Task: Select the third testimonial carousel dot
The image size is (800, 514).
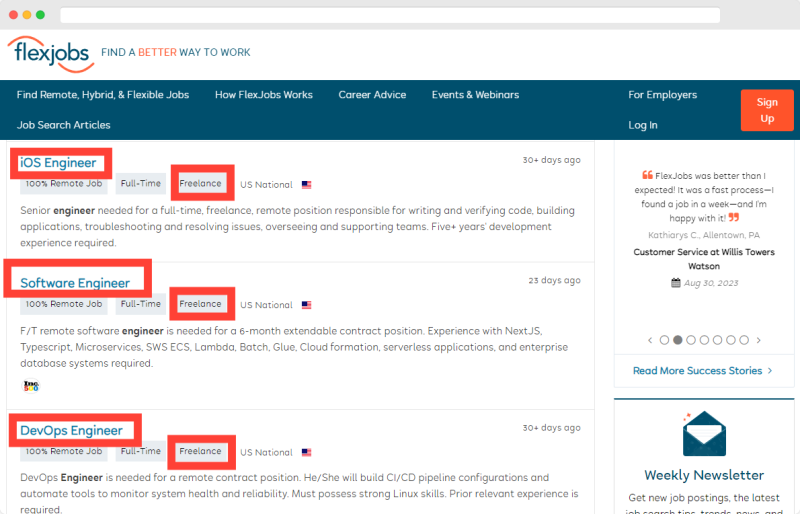Action: click(691, 340)
